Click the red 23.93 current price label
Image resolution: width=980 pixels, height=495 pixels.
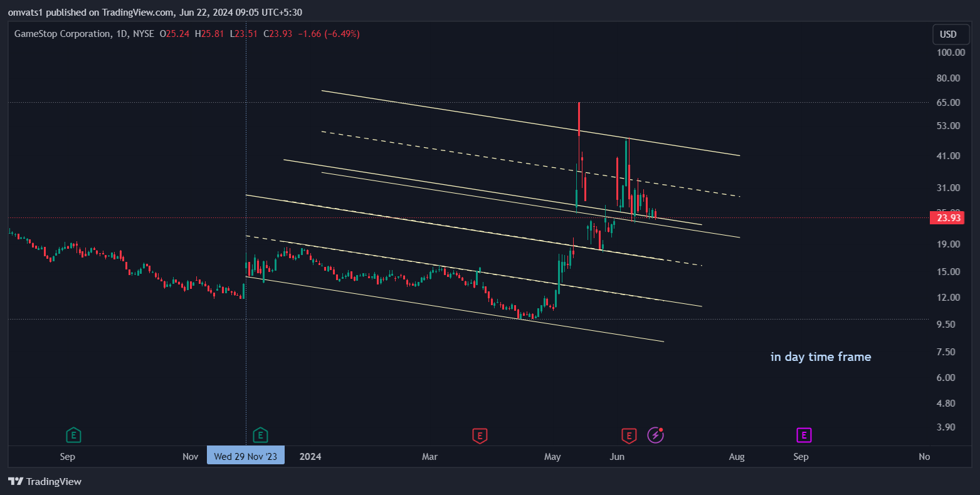point(947,218)
